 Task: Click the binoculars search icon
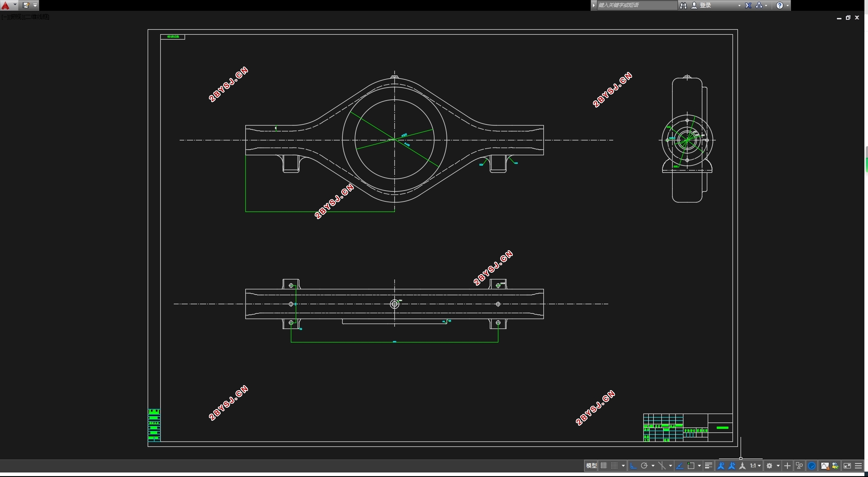tap(683, 5)
